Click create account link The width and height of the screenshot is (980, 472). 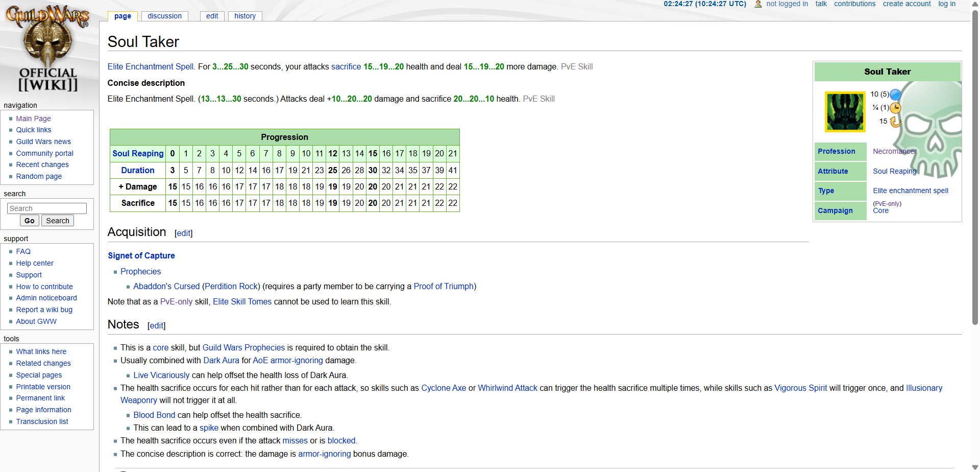point(906,4)
